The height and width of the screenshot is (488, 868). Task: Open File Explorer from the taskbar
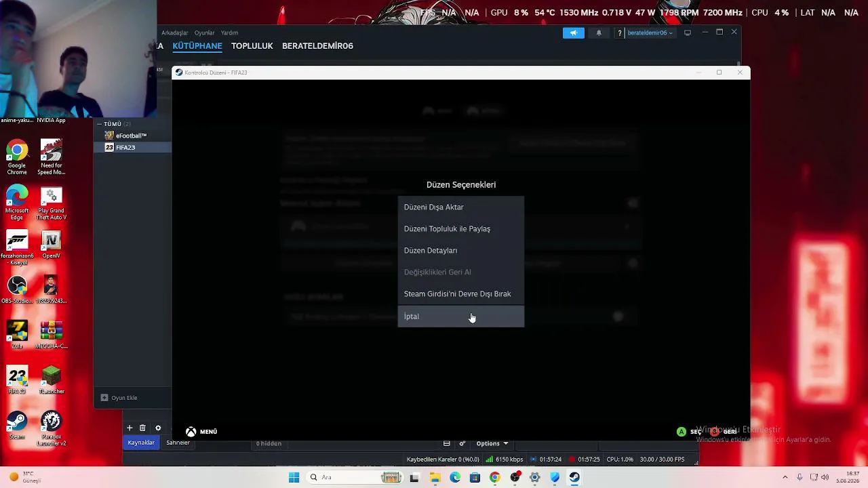tap(435, 478)
